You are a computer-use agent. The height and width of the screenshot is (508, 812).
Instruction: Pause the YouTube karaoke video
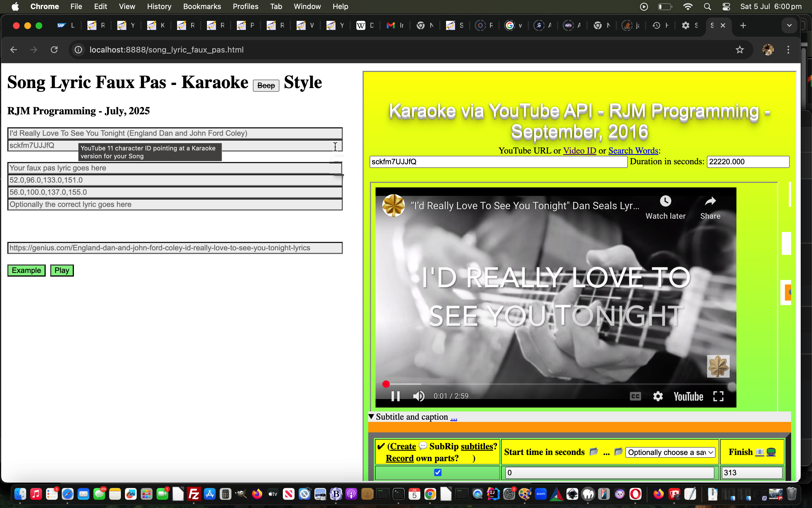click(395, 396)
